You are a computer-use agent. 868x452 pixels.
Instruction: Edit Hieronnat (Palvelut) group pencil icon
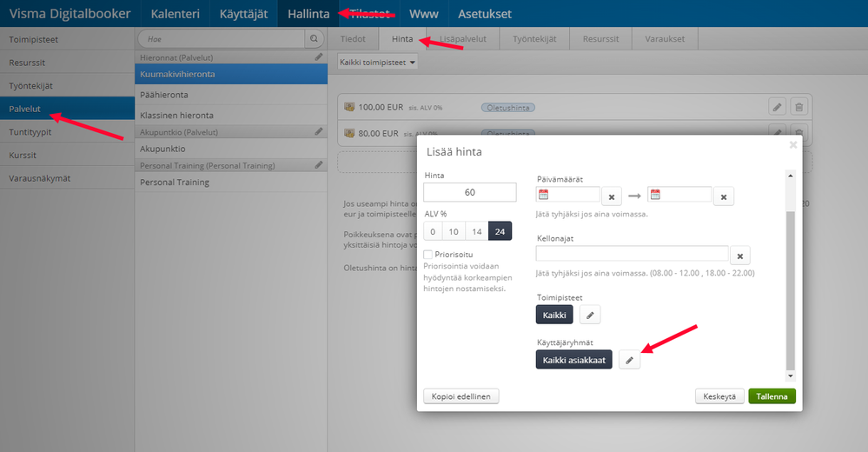coord(319,57)
